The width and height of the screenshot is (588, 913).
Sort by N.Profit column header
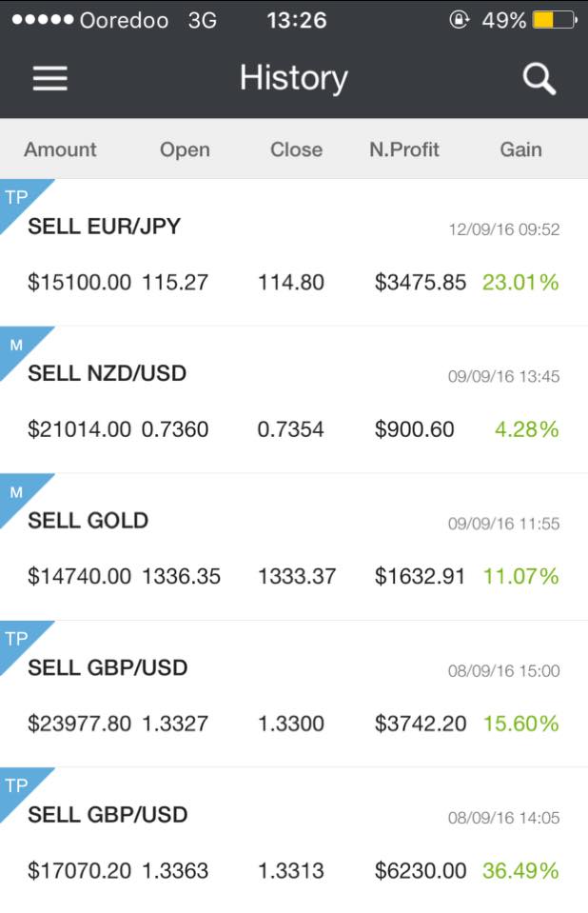point(404,149)
